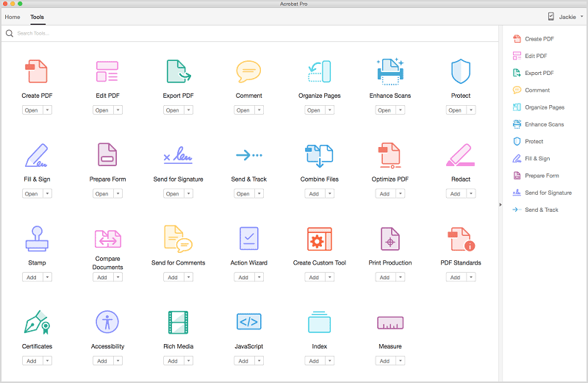Expand dropdown arrow next to Combine Files Add
This screenshot has height=383, width=588.
[x=329, y=194]
